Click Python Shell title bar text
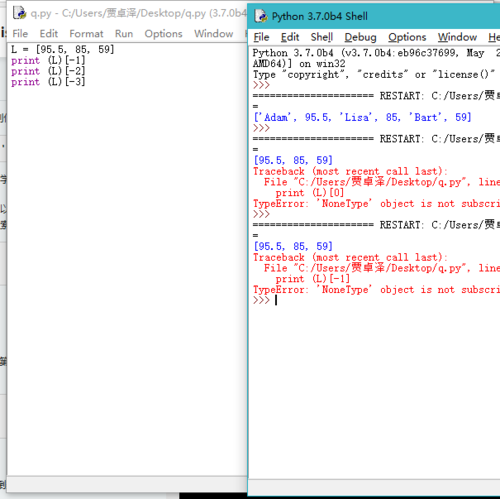 point(320,16)
